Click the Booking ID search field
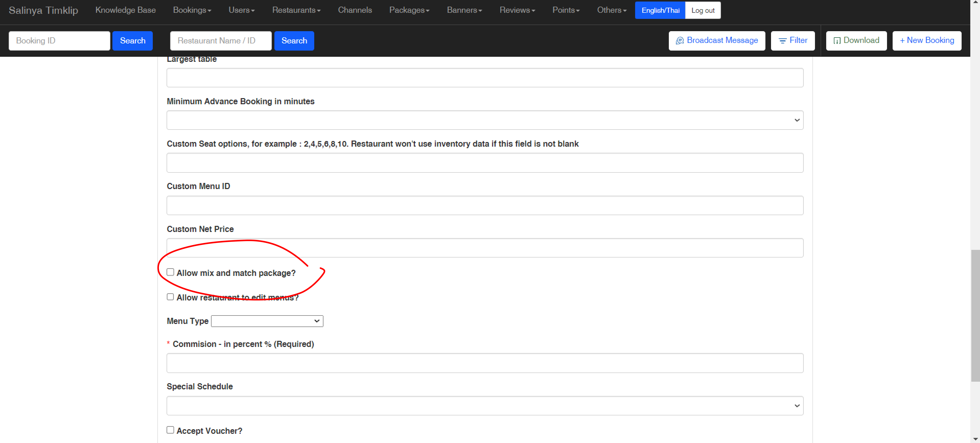 [x=59, y=41]
